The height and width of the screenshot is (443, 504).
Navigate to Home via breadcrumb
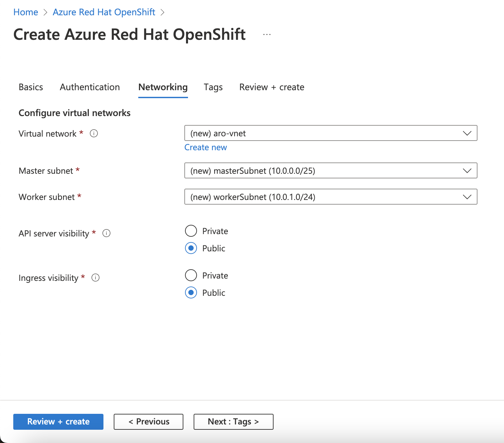(x=26, y=12)
